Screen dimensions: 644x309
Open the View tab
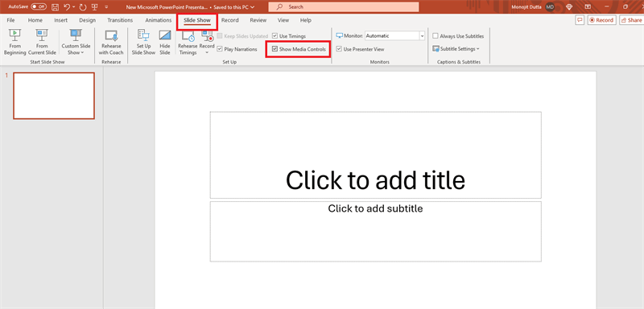(283, 20)
